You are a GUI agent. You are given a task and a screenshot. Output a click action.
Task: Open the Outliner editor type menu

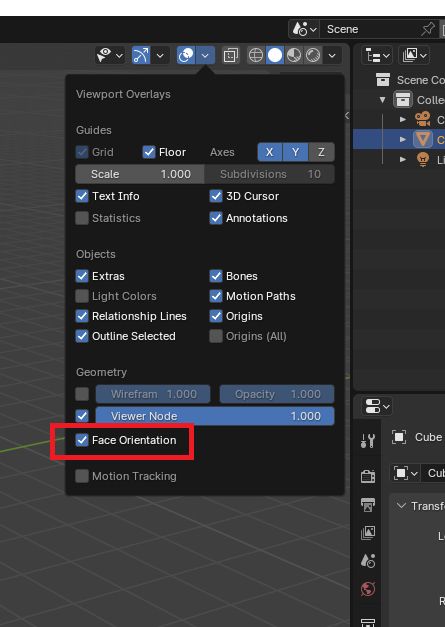[x=377, y=55]
